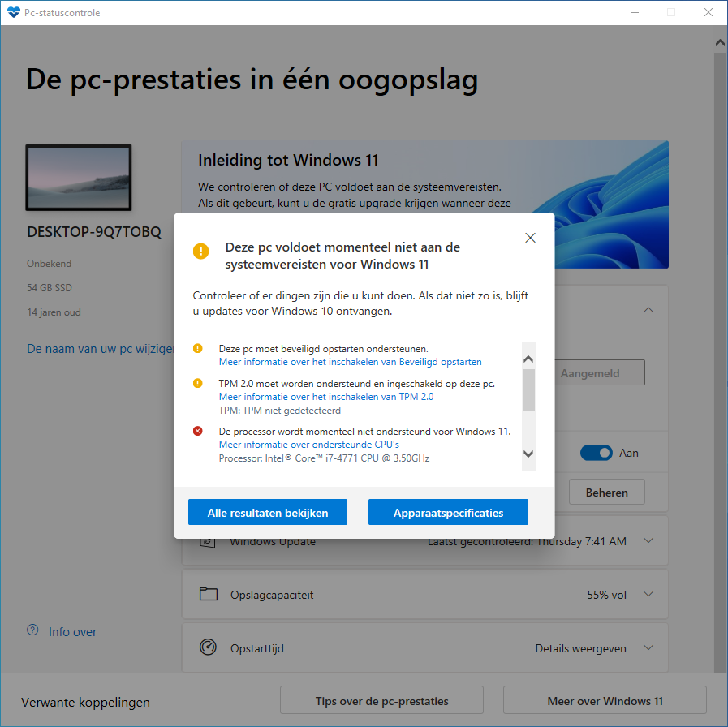Click the Info over question mark icon

(x=32, y=630)
